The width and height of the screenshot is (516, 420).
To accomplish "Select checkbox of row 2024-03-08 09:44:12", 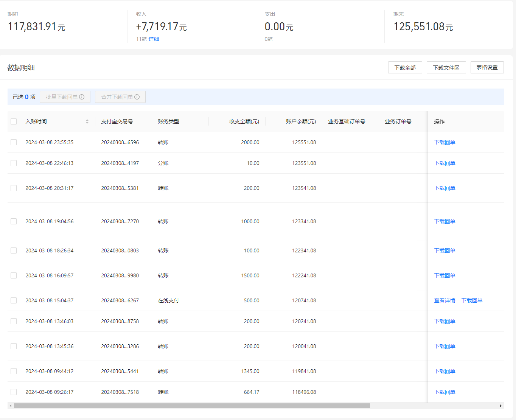I will pyautogui.click(x=14, y=371).
